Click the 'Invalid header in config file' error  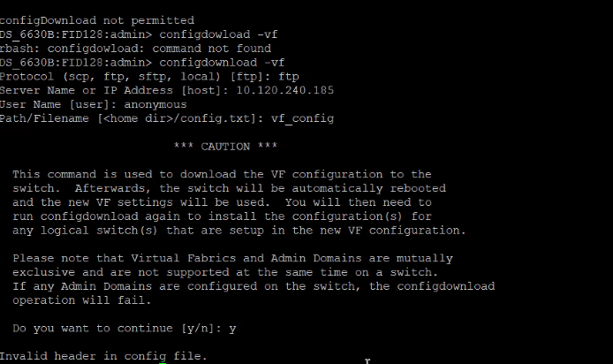[x=103, y=356]
